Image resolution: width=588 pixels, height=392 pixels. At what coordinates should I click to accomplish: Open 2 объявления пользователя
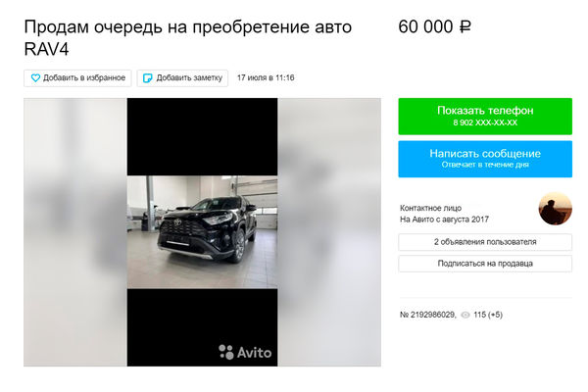(485, 242)
